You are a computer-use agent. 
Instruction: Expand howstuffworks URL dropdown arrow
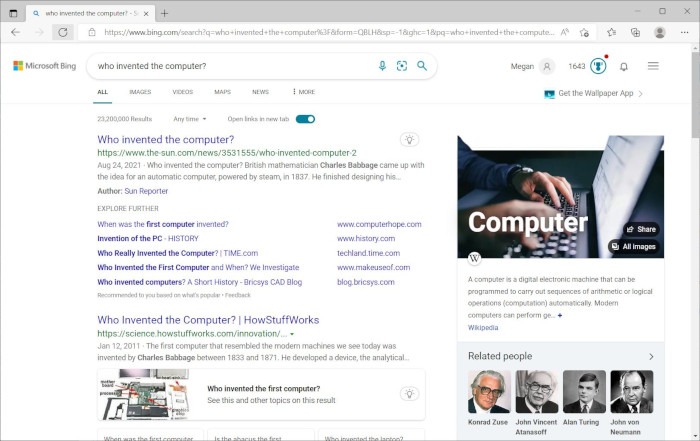[292, 334]
